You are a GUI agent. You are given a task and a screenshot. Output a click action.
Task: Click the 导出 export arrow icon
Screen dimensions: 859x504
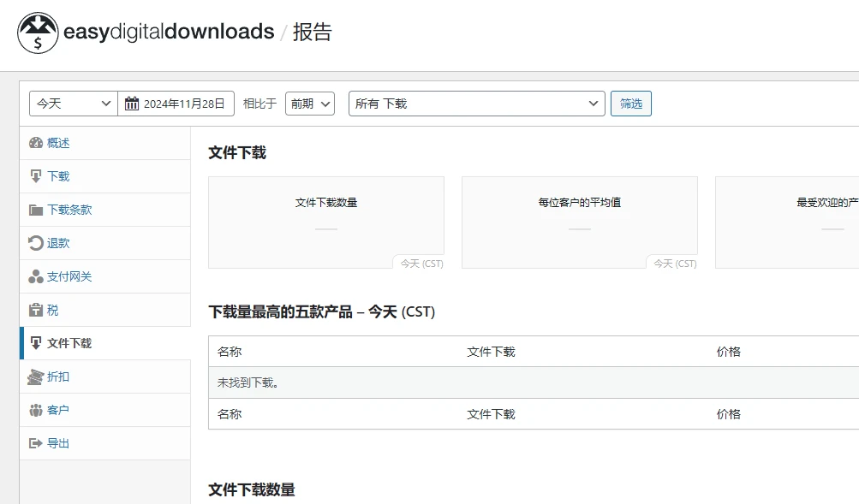tap(34, 443)
